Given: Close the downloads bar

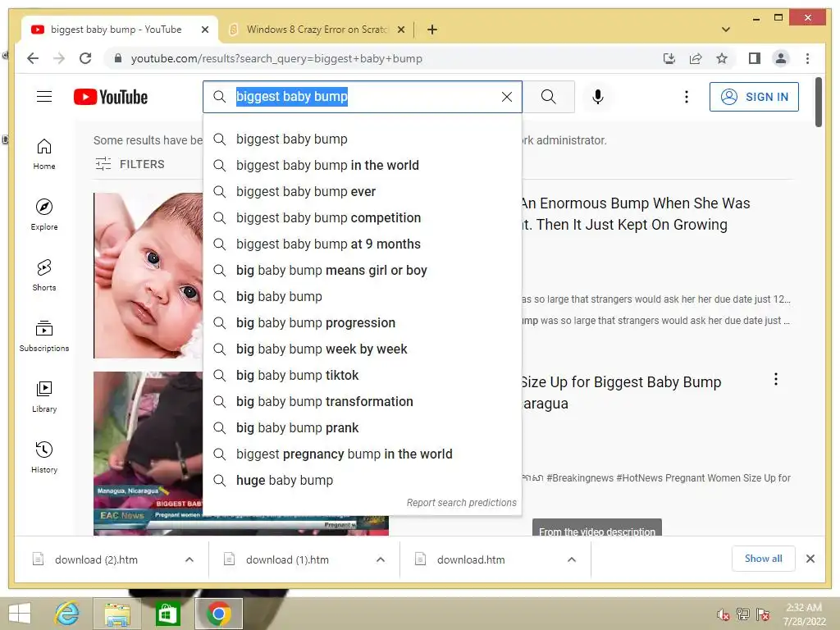Looking at the screenshot, I should (810, 559).
